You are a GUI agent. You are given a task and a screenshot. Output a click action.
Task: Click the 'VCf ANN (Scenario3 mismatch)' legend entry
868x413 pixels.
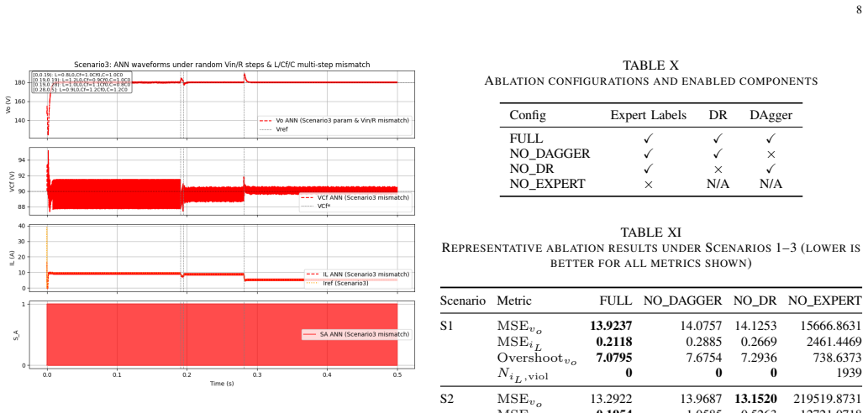pyautogui.click(x=356, y=197)
